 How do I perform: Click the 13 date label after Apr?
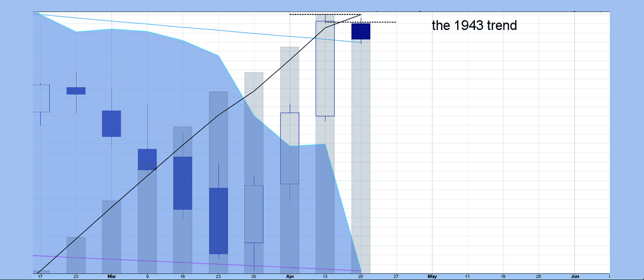(325, 276)
